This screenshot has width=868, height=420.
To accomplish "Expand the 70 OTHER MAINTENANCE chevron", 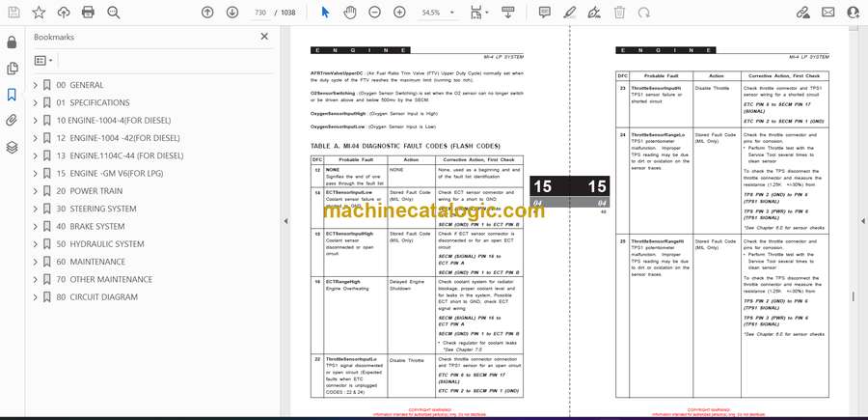I will coord(36,279).
